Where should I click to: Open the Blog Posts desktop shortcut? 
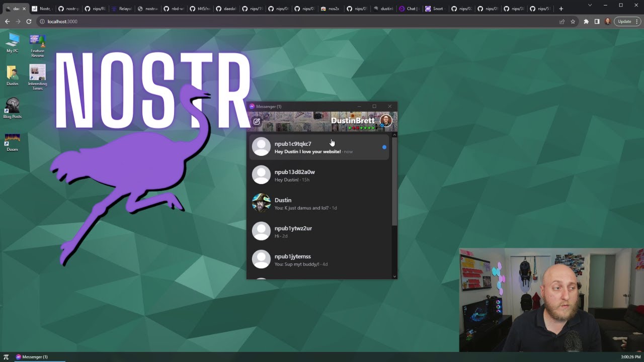tap(13, 109)
